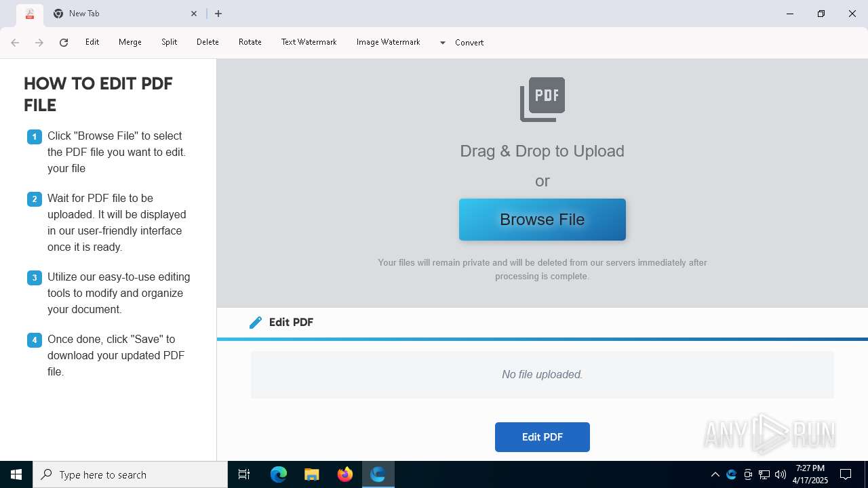
Task: Close the New Tab tab
Action: tap(194, 14)
